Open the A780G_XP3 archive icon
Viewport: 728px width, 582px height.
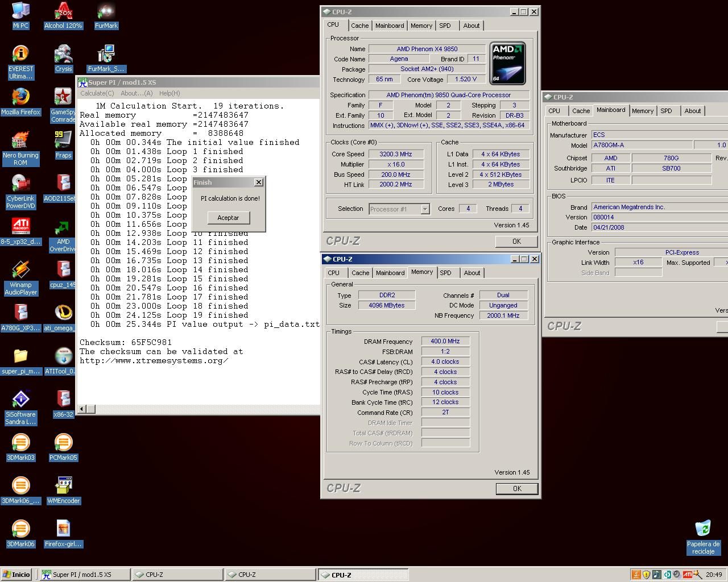click(x=20, y=318)
